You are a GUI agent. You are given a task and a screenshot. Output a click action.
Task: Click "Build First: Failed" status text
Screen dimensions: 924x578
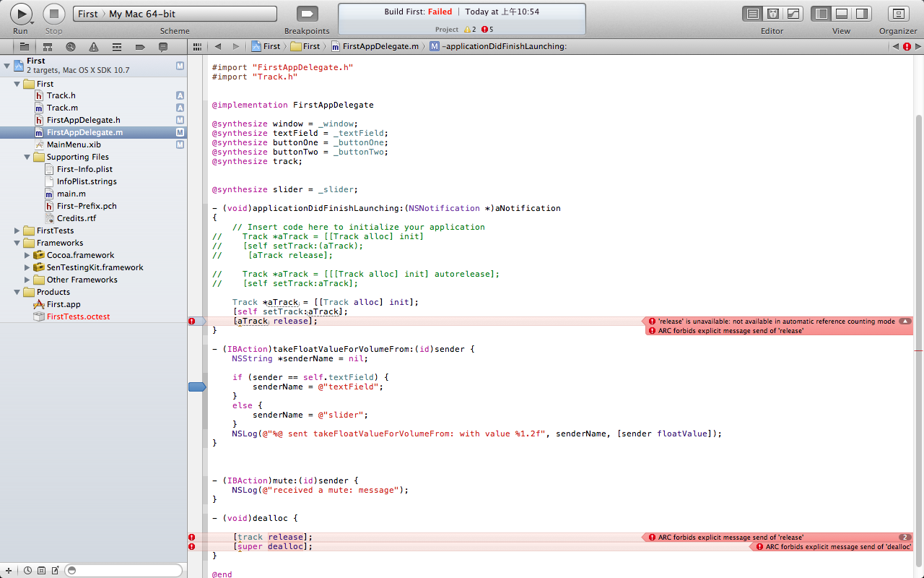coord(418,12)
